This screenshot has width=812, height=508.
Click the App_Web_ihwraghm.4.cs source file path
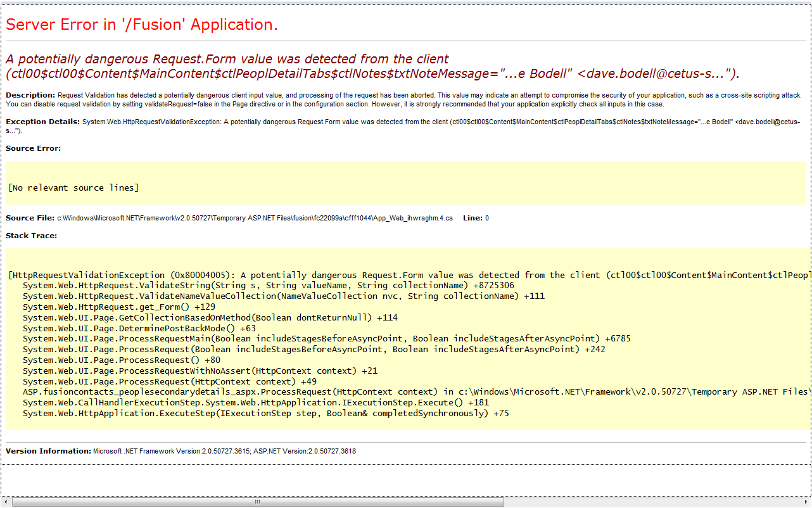[255, 219]
